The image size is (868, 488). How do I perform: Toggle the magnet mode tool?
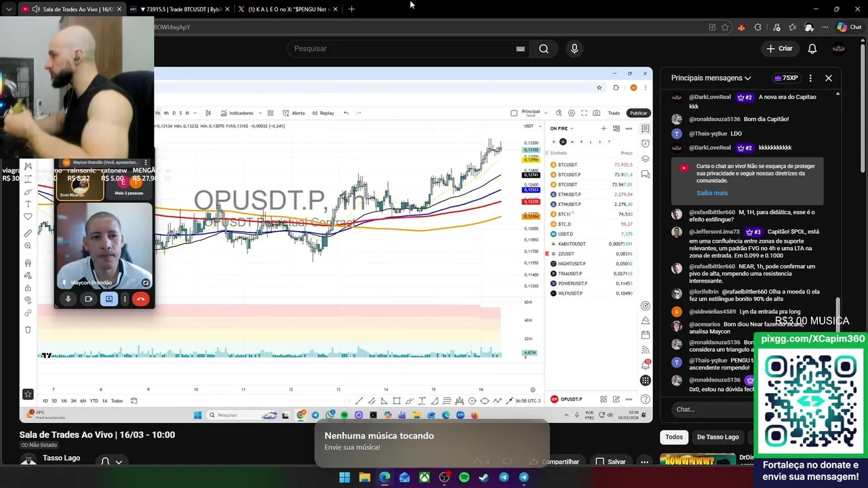coord(28,263)
